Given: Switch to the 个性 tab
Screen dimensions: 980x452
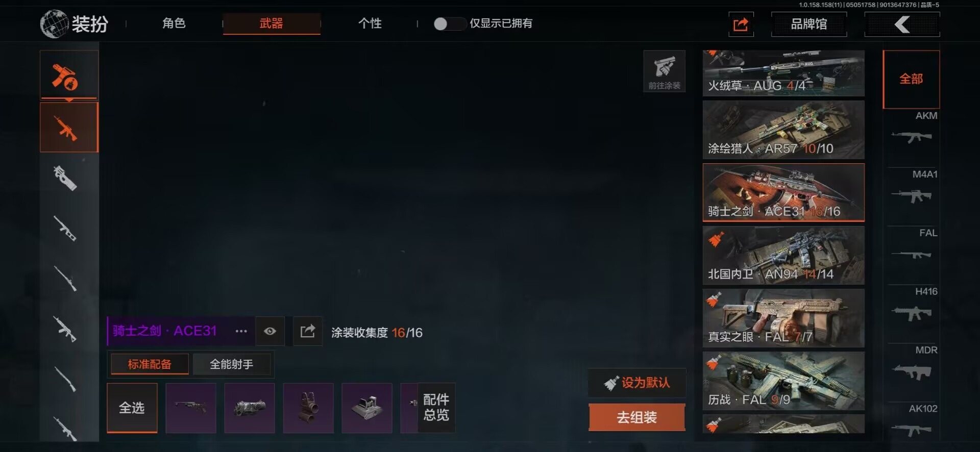Looking at the screenshot, I should (370, 23).
